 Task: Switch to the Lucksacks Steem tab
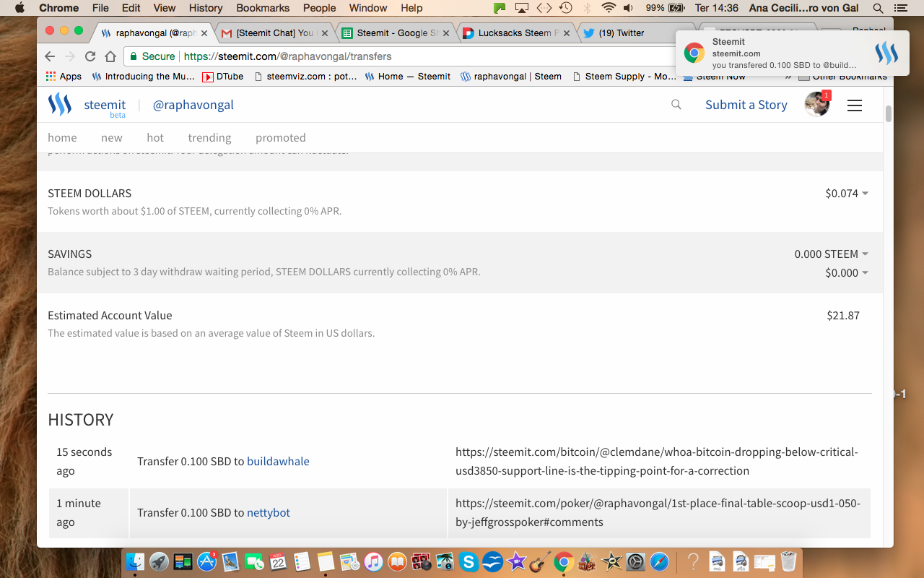518,33
